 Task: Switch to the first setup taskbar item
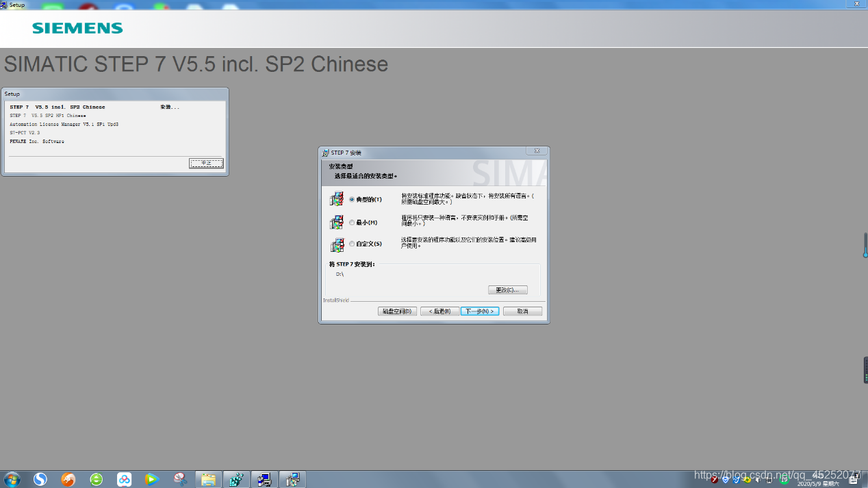[x=236, y=479]
